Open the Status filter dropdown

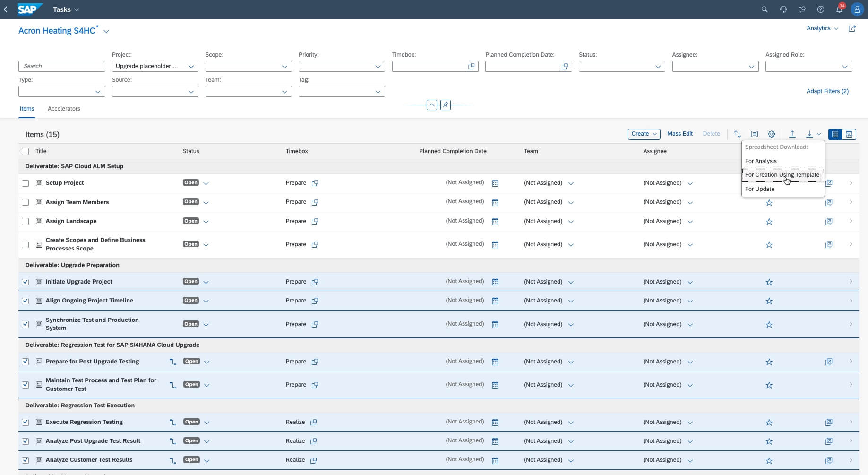[x=657, y=67]
